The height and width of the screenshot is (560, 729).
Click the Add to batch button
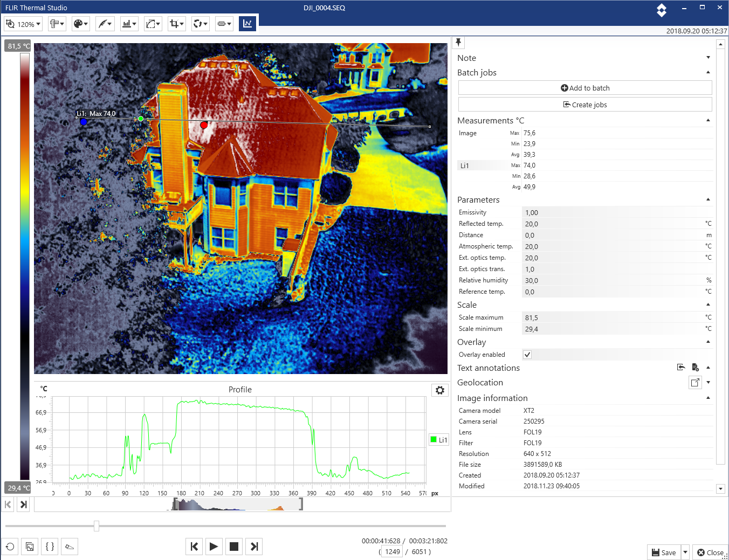click(x=584, y=87)
